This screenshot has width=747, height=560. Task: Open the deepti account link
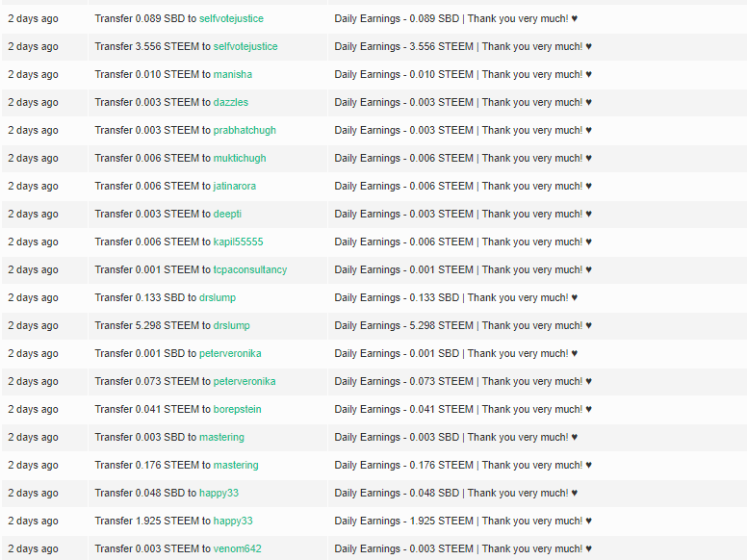pos(227,214)
